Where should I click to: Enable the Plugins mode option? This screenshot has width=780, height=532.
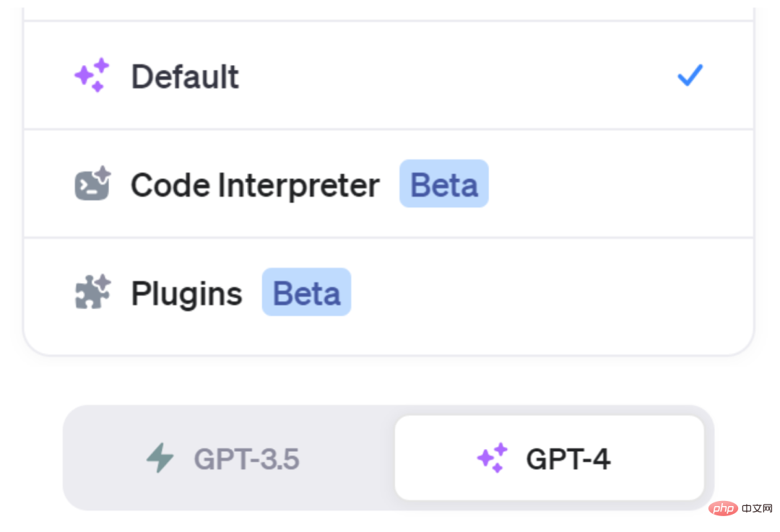(506, 292)
